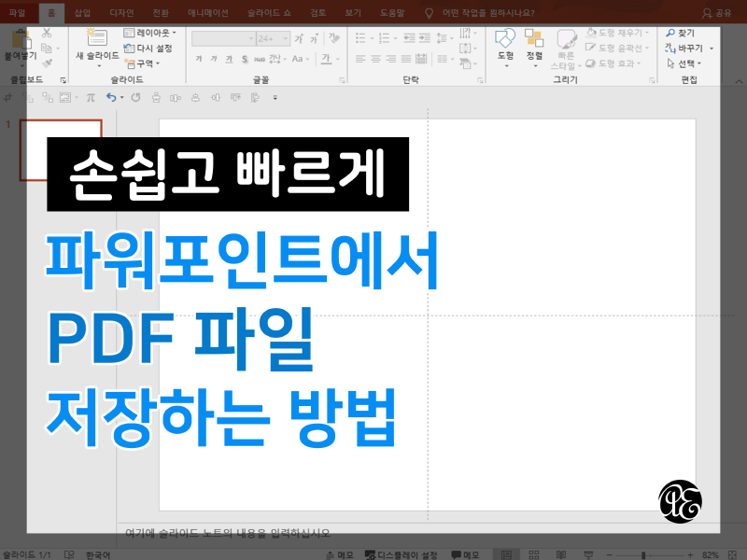
Task: Open the 도형 채우기 shape fill dropdown
Action: pos(617,33)
